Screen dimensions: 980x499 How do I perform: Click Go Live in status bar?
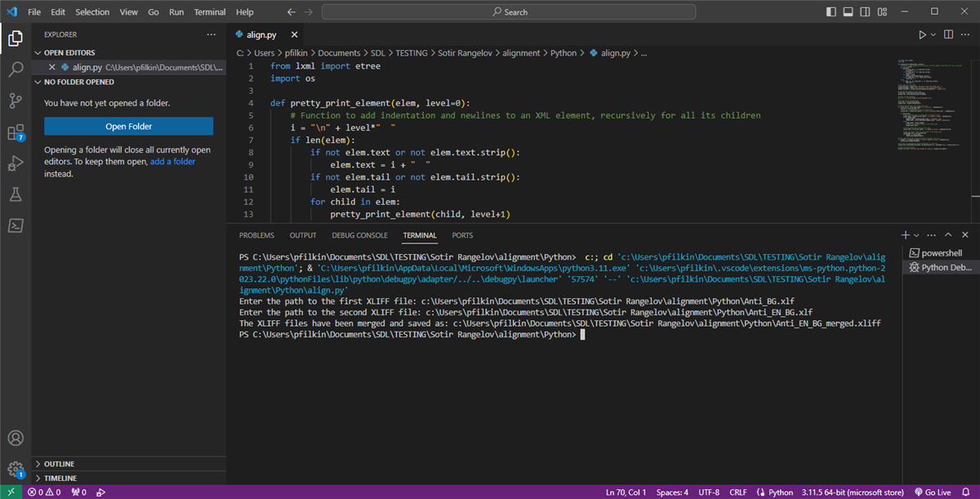coord(932,492)
